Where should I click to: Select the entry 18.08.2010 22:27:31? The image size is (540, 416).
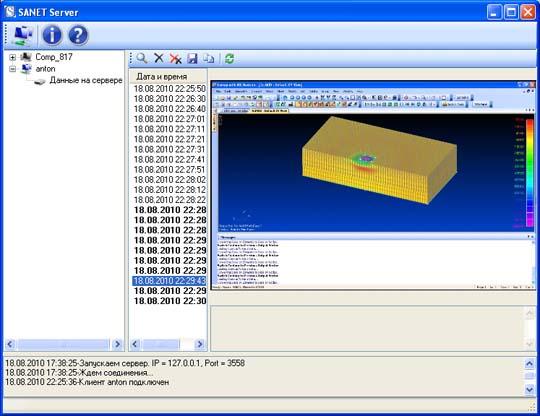pyautogui.click(x=169, y=149)
